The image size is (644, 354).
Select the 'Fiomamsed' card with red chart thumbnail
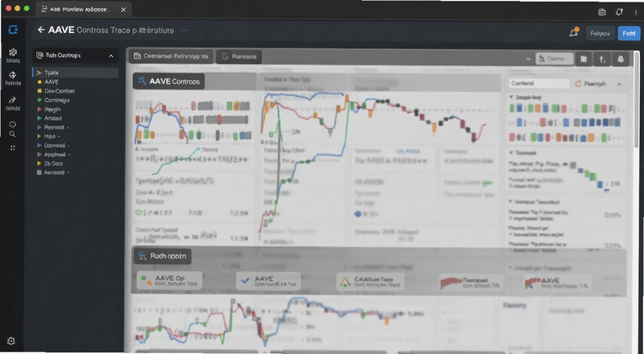pos(472,282)
